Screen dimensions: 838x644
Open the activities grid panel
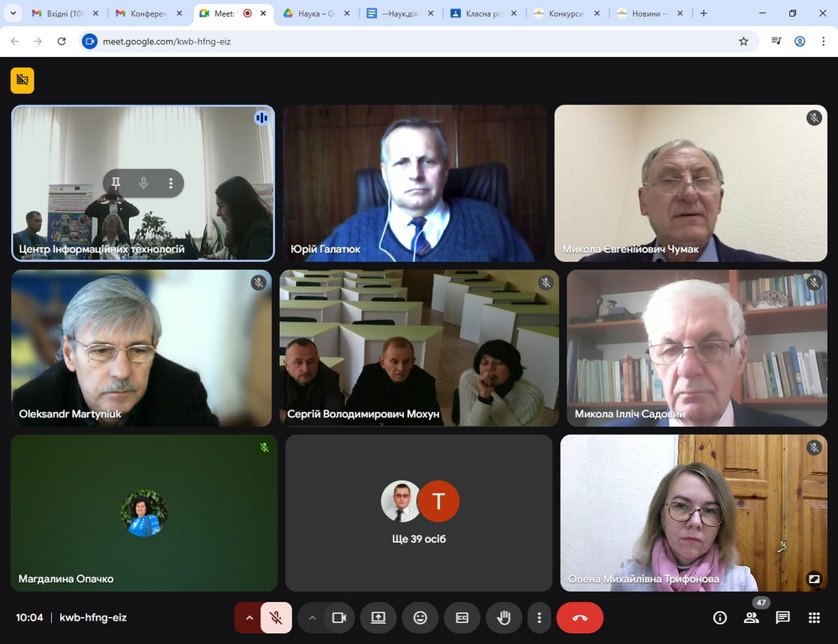click(814, 618)
